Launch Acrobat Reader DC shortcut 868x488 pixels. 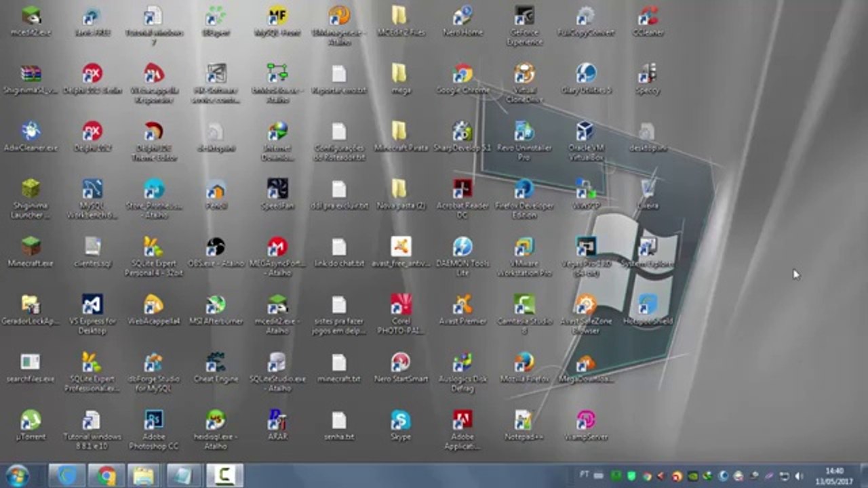tap(462, 199)
